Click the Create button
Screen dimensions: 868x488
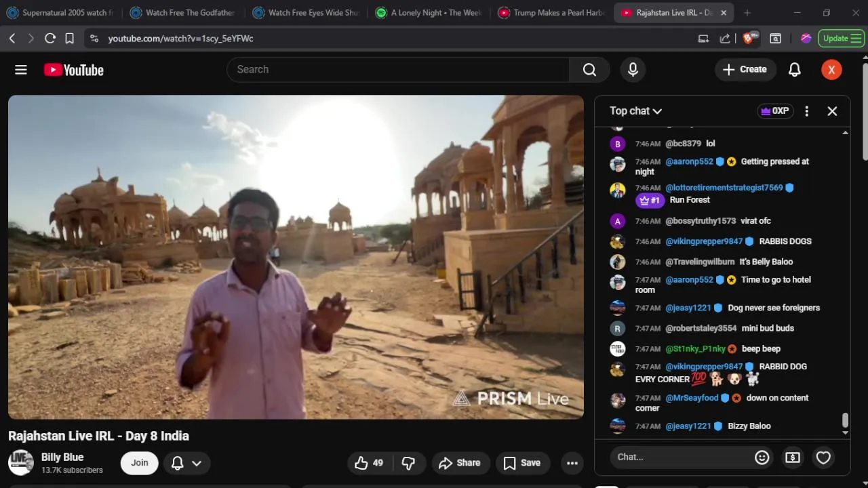click(x=745, y=70)
